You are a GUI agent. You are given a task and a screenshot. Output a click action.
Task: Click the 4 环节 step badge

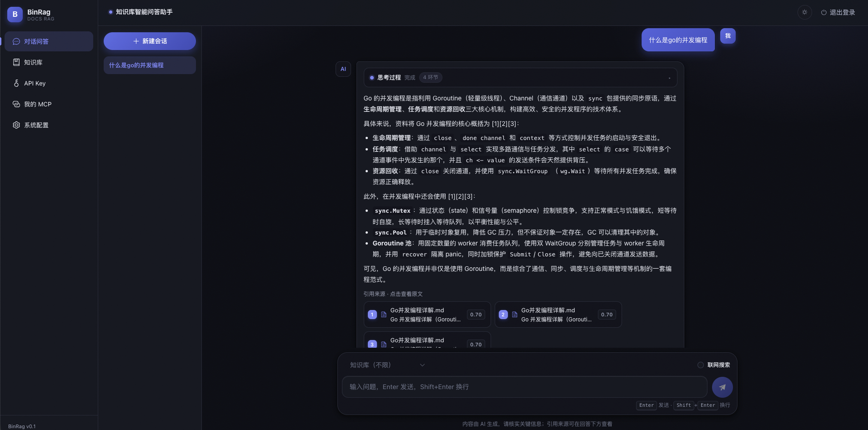(431, 77)
